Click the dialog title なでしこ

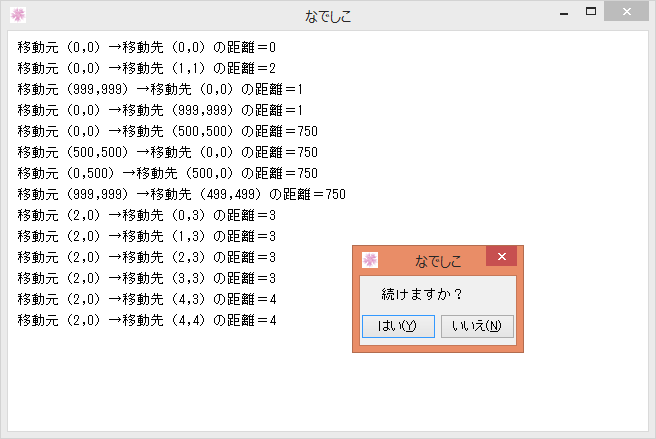click(x=438, y=262)
